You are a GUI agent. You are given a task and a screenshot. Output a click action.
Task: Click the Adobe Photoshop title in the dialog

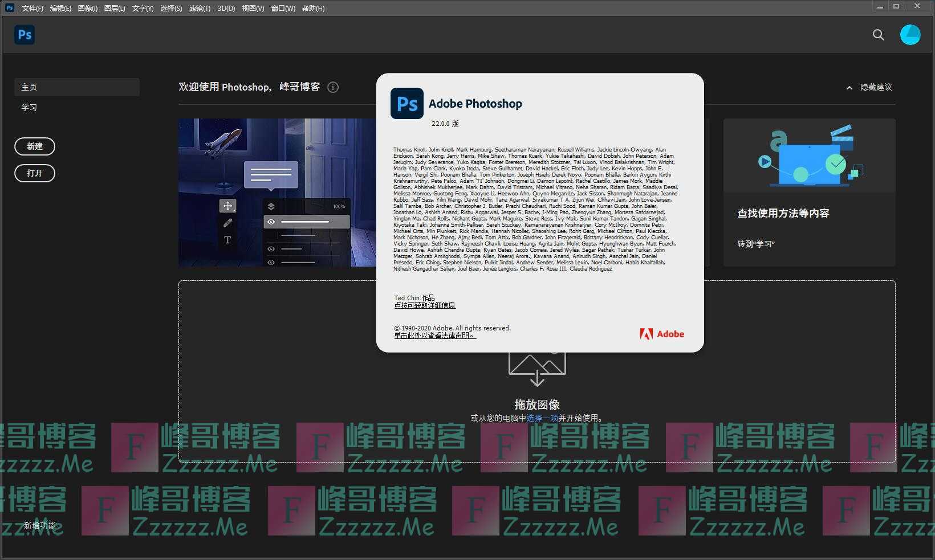tap(475, 104)
